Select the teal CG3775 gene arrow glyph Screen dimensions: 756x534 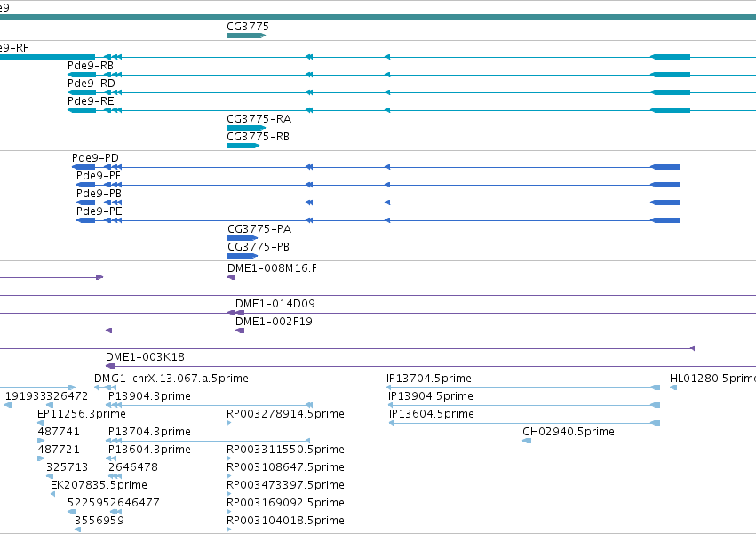click(246, 36)
